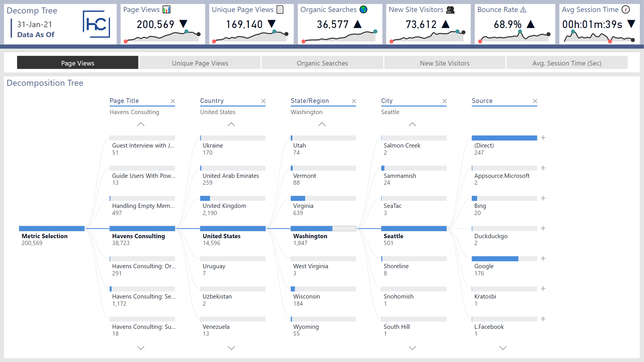Click the Page Views sparkline chart
This screenshot has width=644, height=362.
(x=162, y=37)
